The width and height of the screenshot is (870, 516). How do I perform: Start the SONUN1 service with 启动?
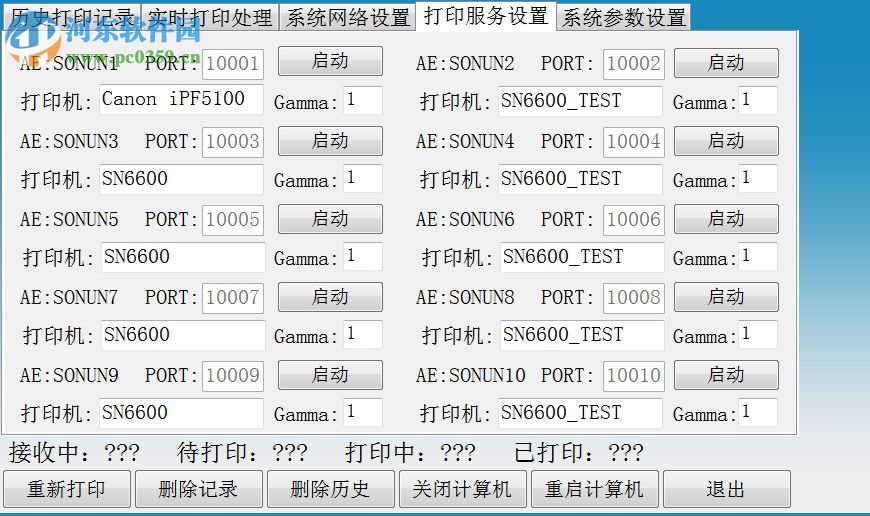330,61
